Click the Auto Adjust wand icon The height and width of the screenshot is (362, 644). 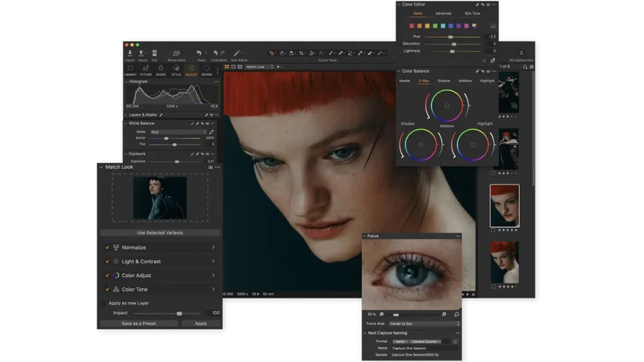tap(237, 53)
